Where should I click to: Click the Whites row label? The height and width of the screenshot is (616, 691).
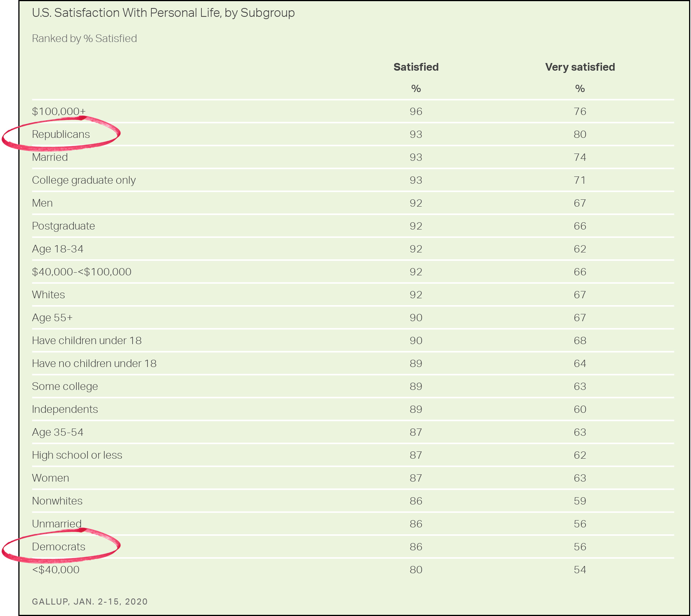point(49,295)
